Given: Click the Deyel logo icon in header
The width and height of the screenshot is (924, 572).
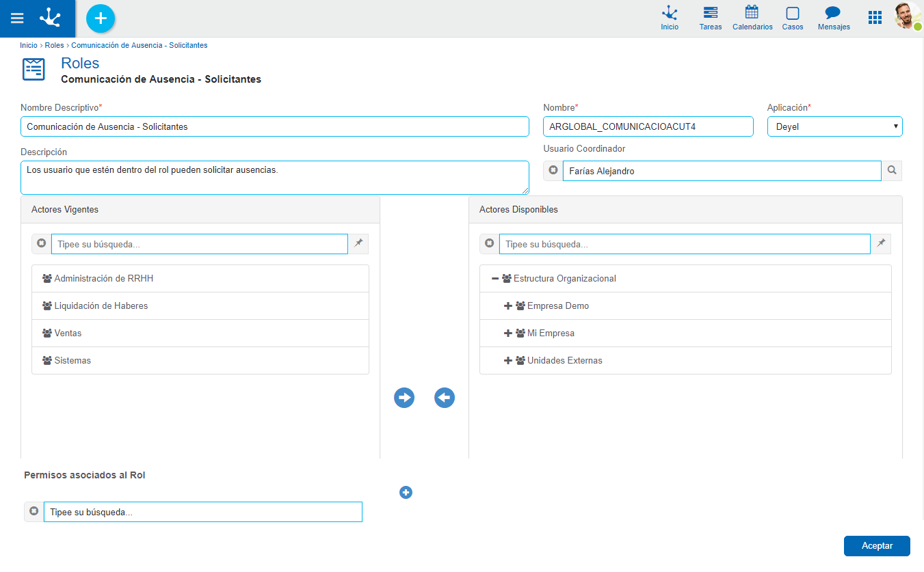Looking at the screenshot, I should tap(50, 18).
